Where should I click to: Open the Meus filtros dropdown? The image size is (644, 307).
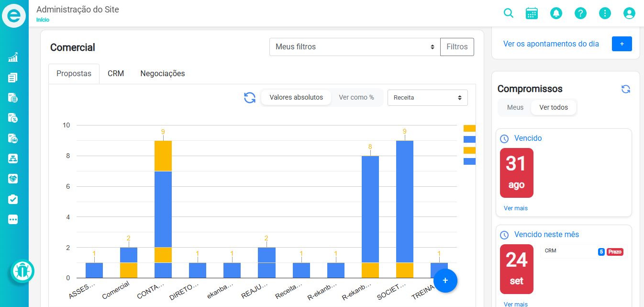(x=355, y=47)
